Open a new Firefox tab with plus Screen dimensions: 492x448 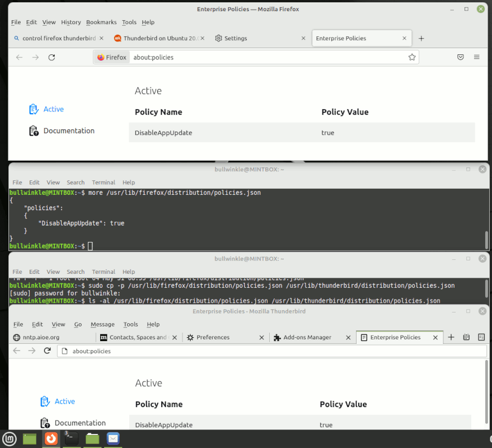(x=421, y=38)
